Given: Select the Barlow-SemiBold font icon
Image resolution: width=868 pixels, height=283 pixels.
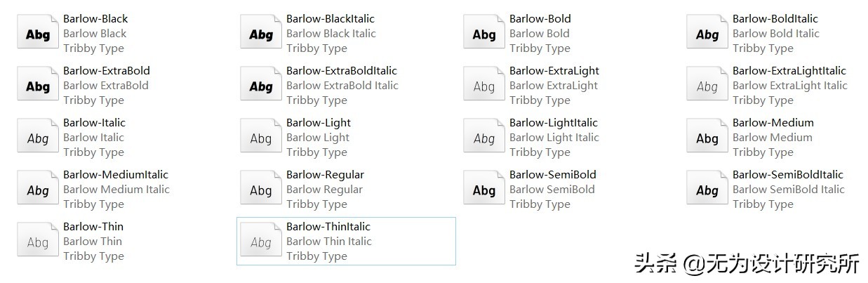Looking at the screenshot, I should 484,190.
